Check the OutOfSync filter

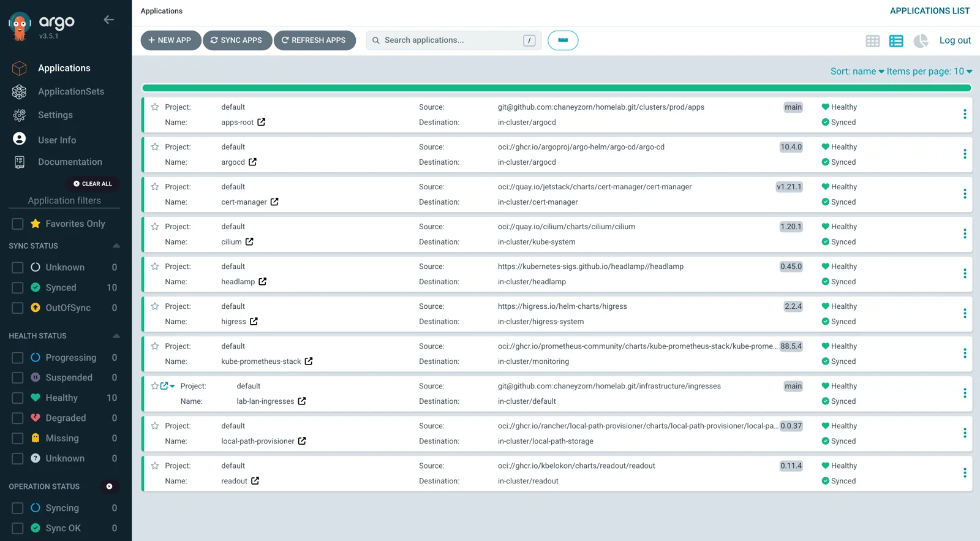coord(18,308)
